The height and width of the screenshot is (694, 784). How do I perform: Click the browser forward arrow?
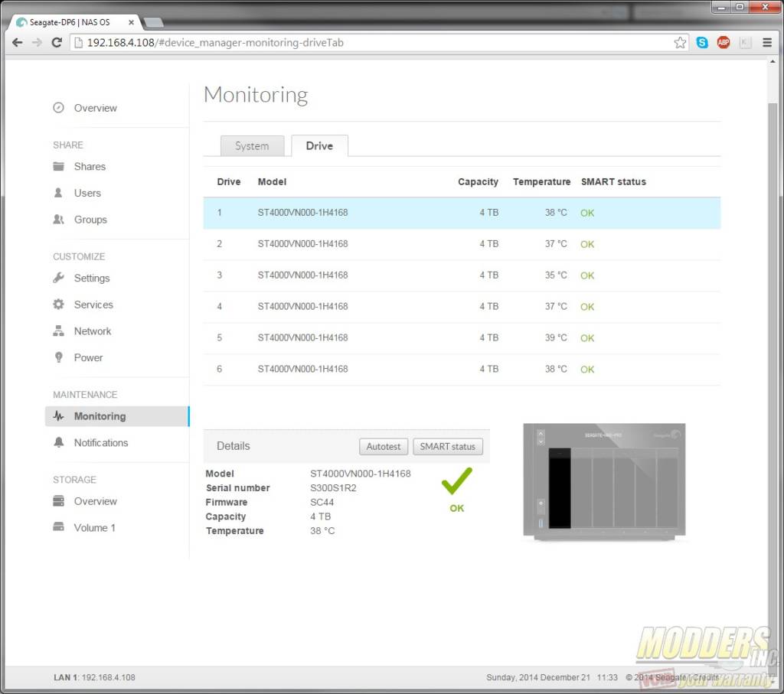click(37, 43)
